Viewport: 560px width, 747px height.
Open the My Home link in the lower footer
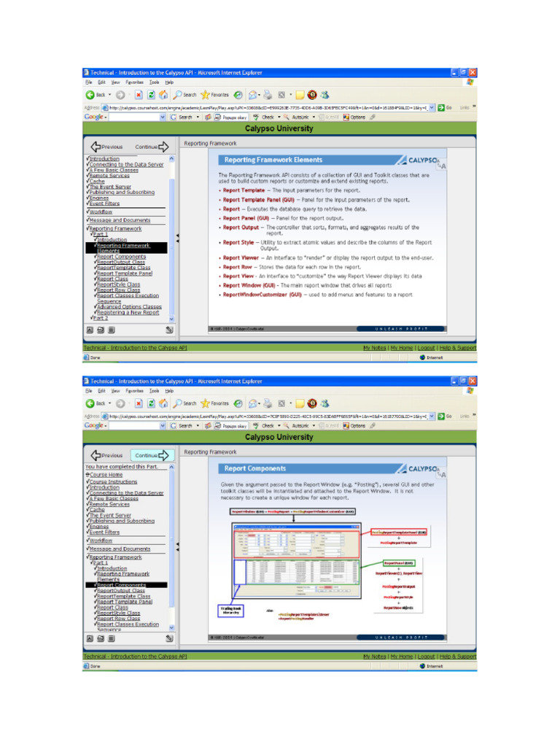[402, 657]
